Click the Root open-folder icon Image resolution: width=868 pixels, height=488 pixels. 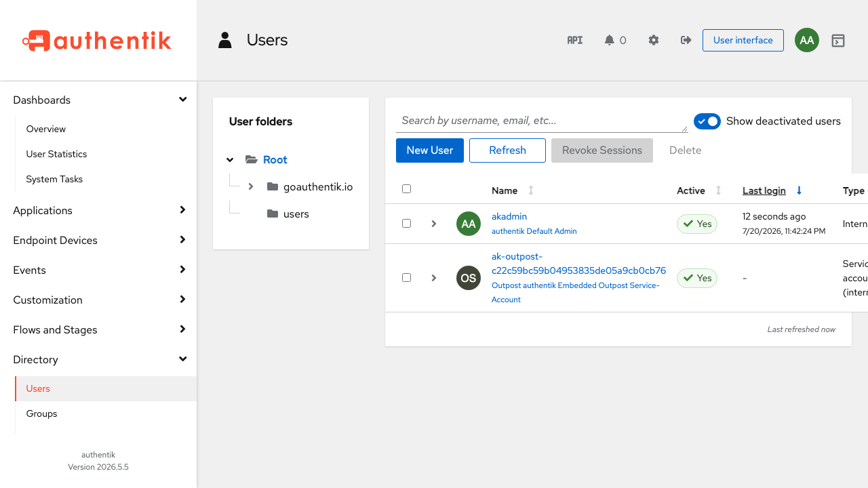click(x=252, y=159)
